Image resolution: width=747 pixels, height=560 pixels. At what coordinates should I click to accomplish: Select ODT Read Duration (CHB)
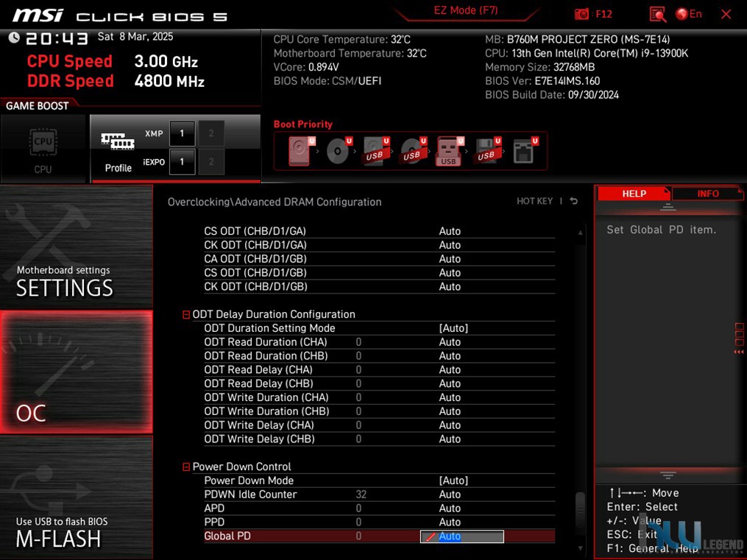[x=379, y=355]
